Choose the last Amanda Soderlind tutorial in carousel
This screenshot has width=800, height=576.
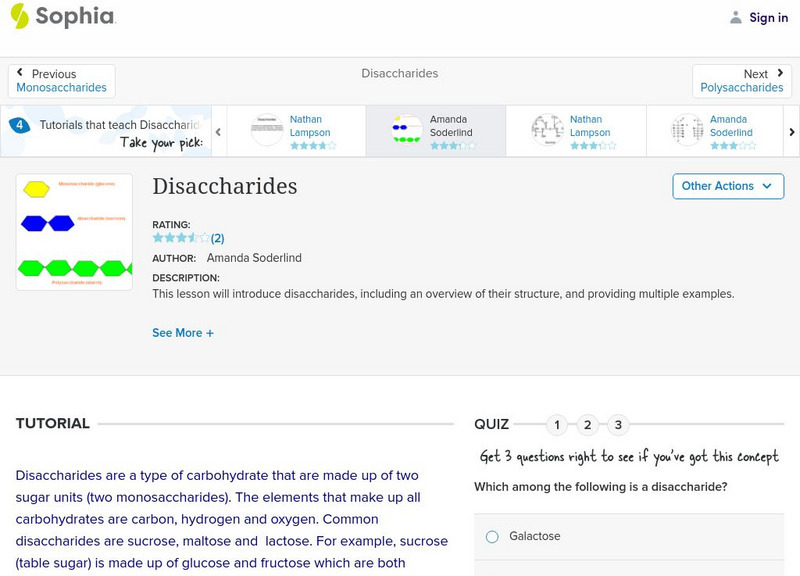click(687, 131)
